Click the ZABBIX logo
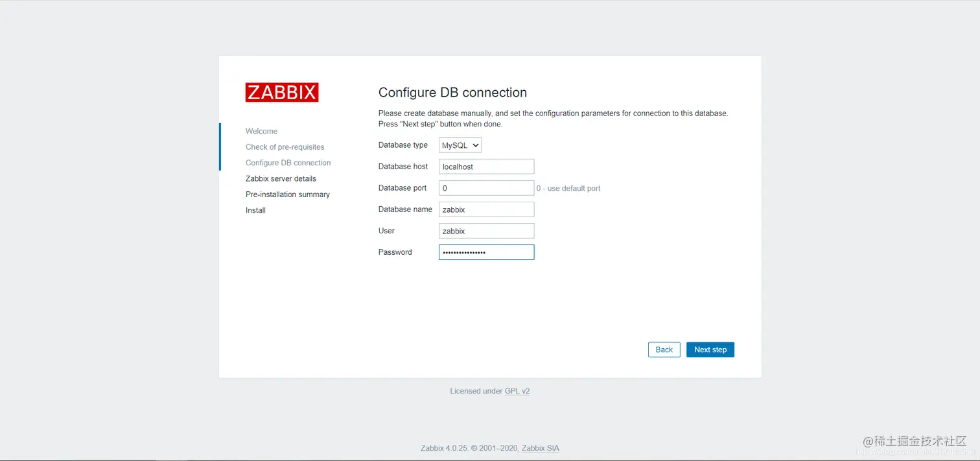 (x=282, y=93)
